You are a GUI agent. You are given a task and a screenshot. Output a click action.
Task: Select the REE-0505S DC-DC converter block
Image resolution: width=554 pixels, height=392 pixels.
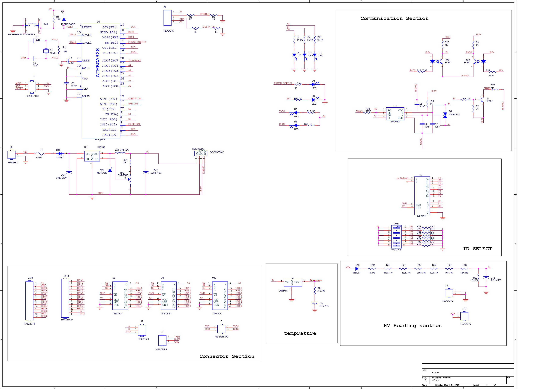201,154
